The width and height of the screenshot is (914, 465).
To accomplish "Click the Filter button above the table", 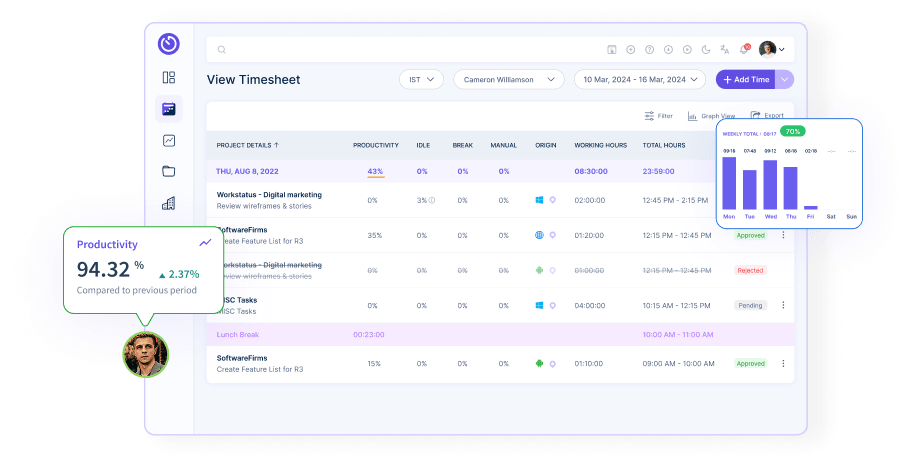I will point(659,116).
